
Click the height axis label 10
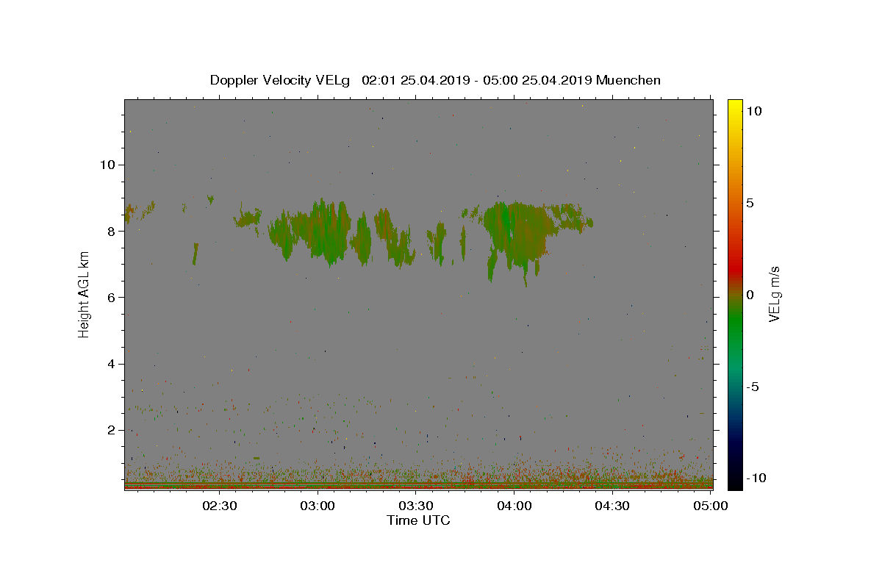(x=109, y=164)
